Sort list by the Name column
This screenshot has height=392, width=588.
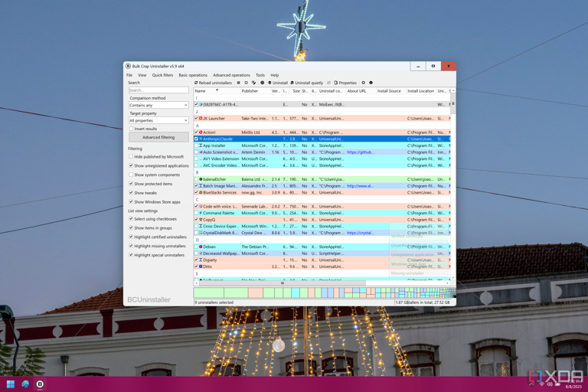point(217,91)
